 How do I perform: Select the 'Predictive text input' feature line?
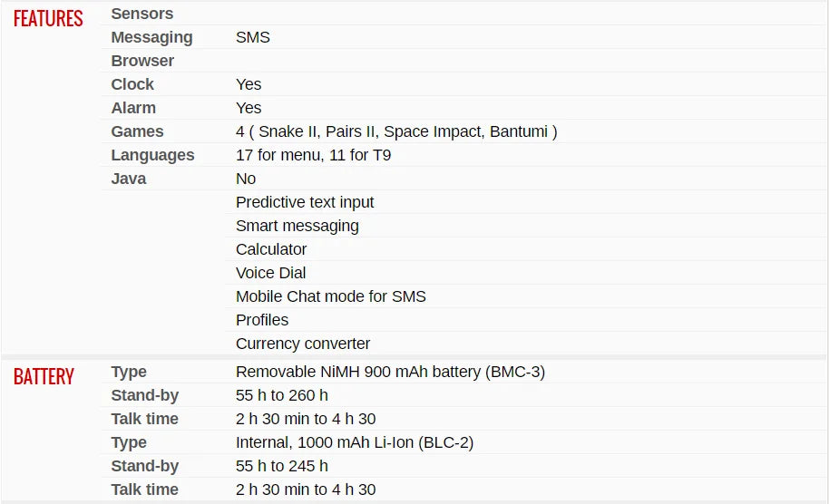[305, 202]
